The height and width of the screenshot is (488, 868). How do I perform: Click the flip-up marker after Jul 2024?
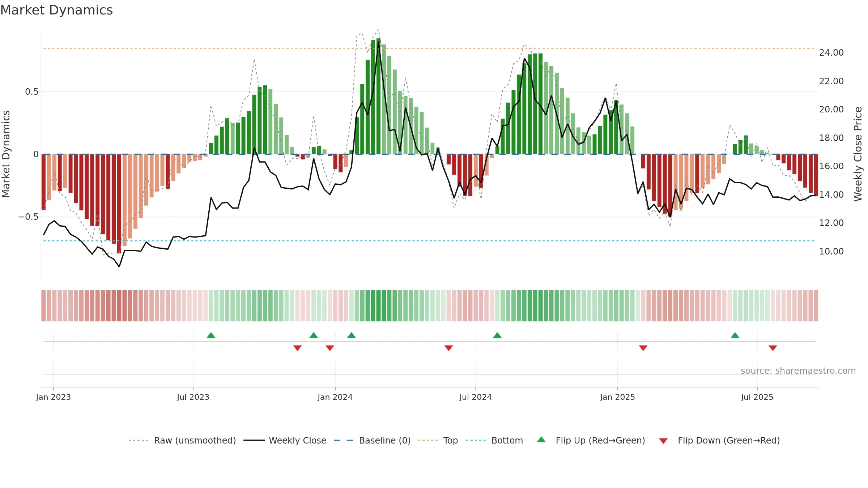(497, 335)
